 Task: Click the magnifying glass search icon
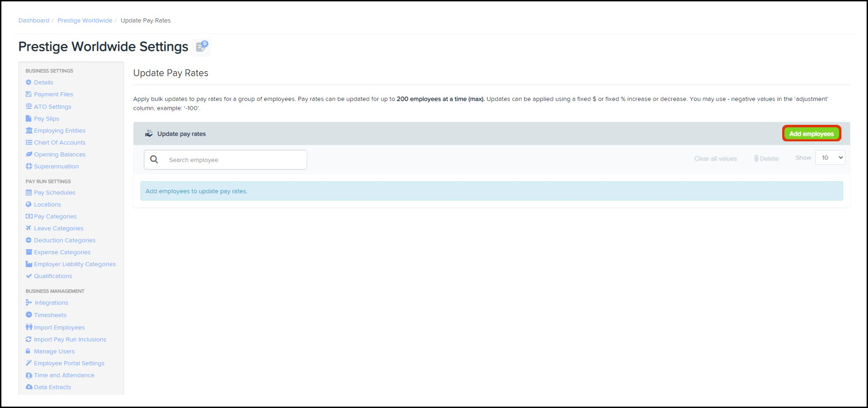[x=154, y=159]
